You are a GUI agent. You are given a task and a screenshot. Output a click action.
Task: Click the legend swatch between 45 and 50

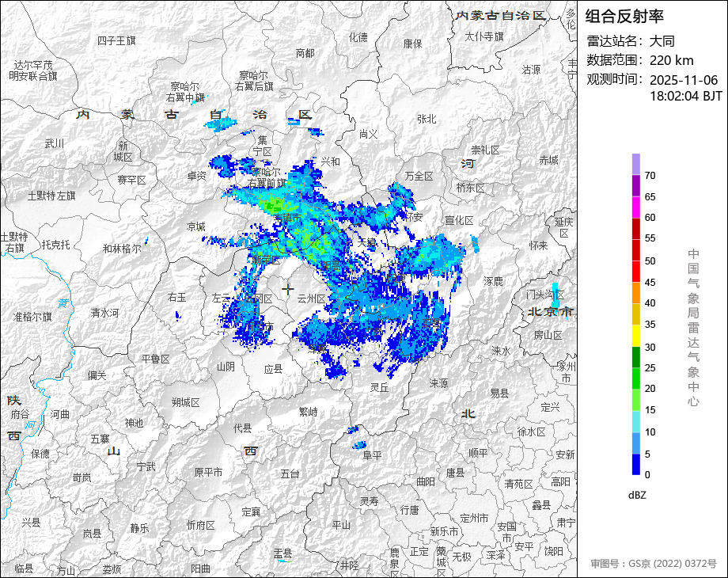pos(635,272)
